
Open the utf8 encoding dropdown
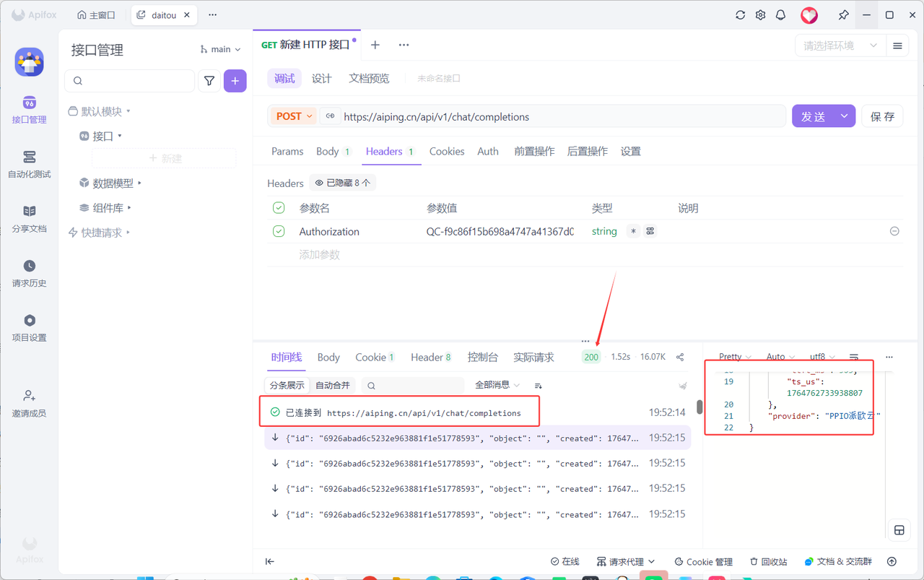(x=821, y=357)
